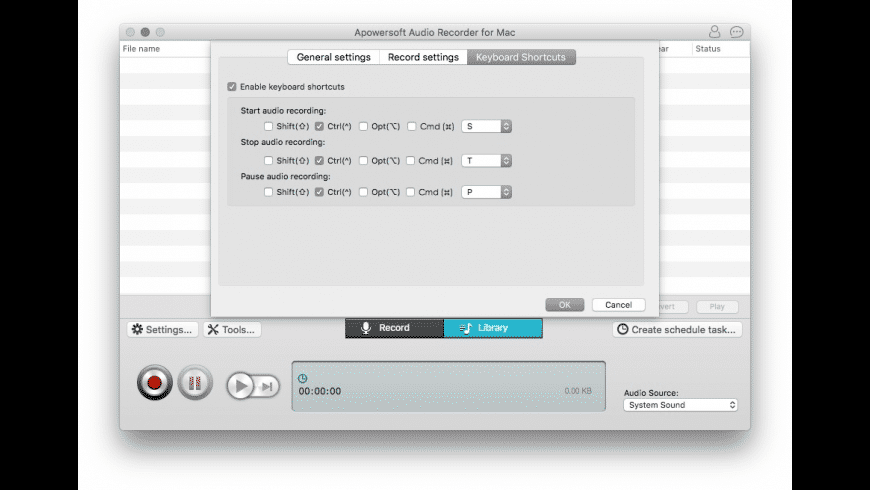Viewport: 870px width, 490px height.
Task: Click the clock icon in time display
Action: 302,378
